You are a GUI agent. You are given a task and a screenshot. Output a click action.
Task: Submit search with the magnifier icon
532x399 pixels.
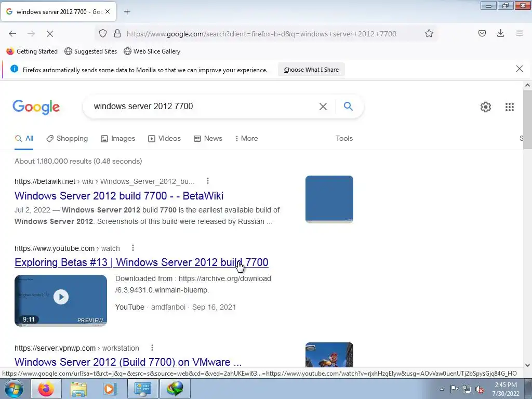coord(348,107)
